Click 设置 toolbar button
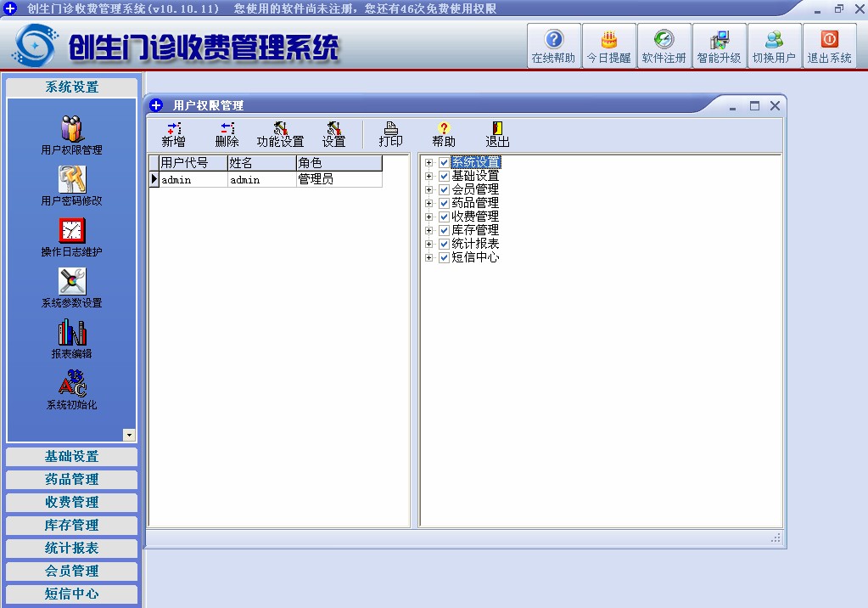This screenshot has width=868, height=608. coord(333,135)
